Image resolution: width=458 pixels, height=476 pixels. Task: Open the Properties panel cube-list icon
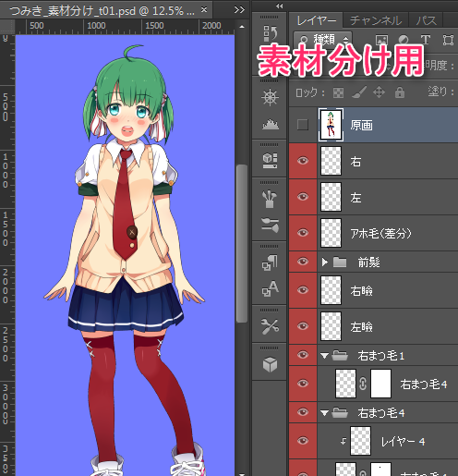[x=270, y=160]
